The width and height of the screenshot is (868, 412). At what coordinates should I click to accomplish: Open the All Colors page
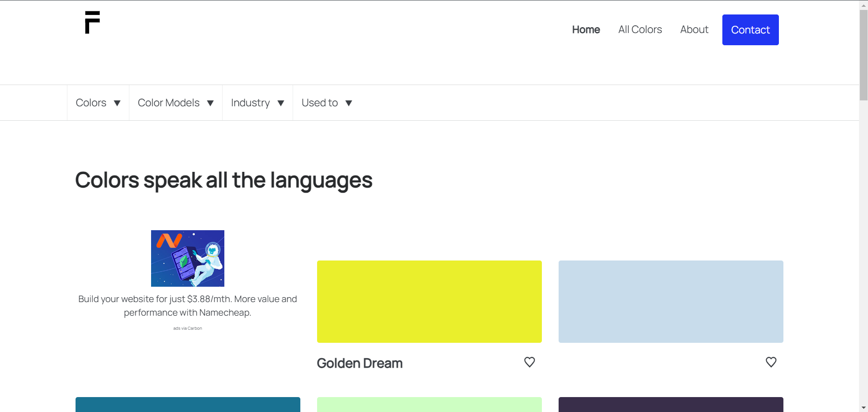640,30
